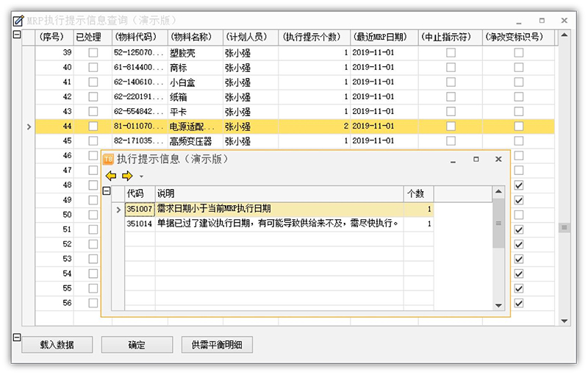This screenshot has height=375, width=588.
Task: Collapse the popup grid using minus box
Action: [107, 191]
